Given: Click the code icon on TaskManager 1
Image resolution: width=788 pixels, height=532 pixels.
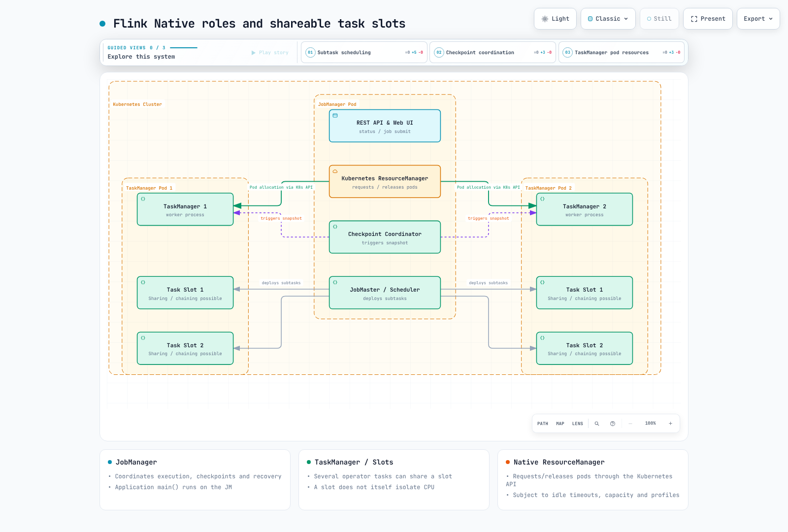Looking at the screenshot, I should (x=143, y=199).
